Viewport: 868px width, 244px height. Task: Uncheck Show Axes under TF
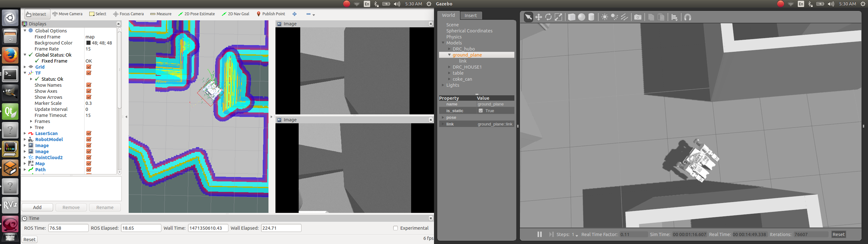click(89, 91)
